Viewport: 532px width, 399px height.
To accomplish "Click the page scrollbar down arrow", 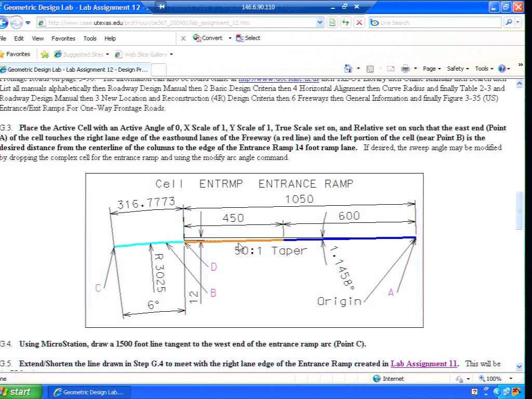I will point(520,366).
